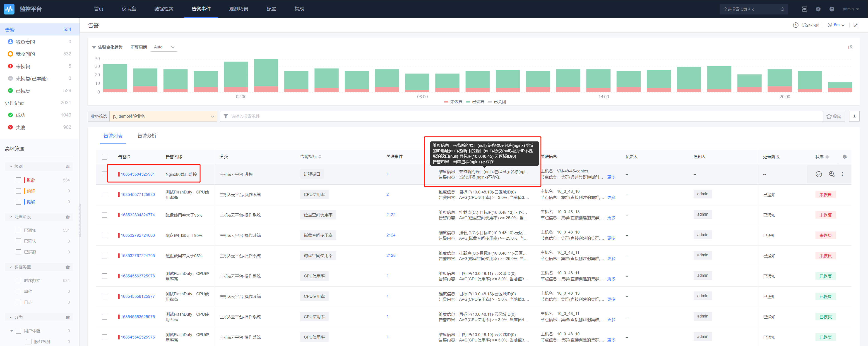The image size is (868, 346).
Task: Click the global search magnifier icon
Action: (x=782, y=9)
